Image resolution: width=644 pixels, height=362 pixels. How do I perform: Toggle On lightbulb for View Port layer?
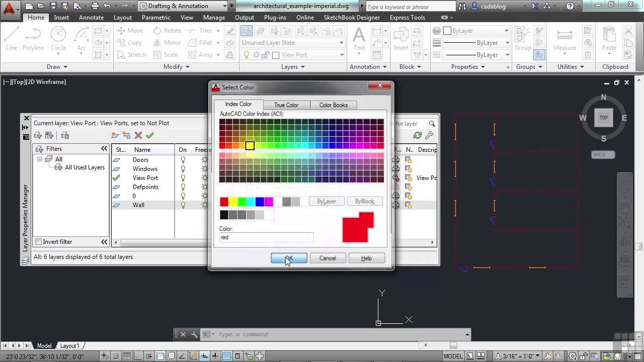183,178
